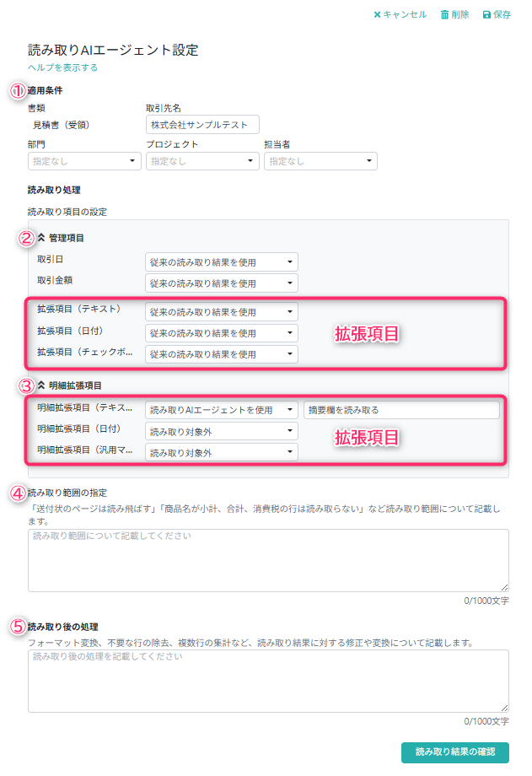The width and height of the screenshot is (532, 776).
Task: Open the 取引金額 reading method dropdown
Action: pyautogui.click(x=221, y=283)
